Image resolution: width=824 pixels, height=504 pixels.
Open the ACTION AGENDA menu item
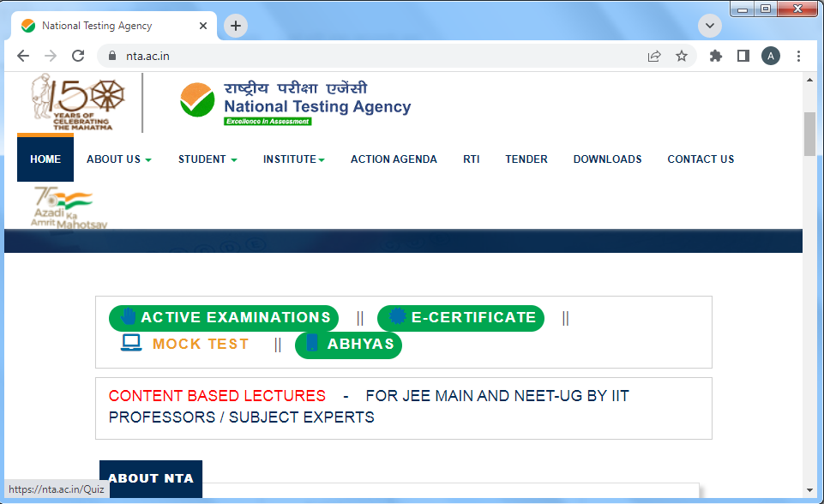click(394, 159)
